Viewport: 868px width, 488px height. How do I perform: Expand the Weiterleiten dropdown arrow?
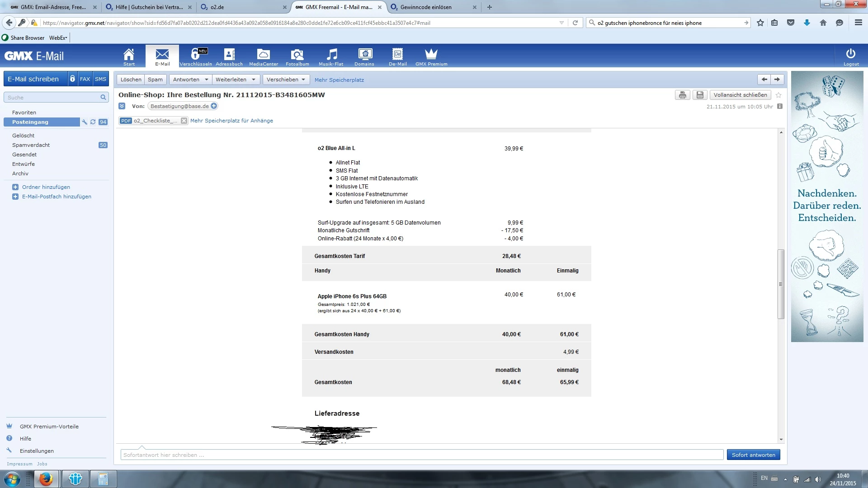point(253,80)
